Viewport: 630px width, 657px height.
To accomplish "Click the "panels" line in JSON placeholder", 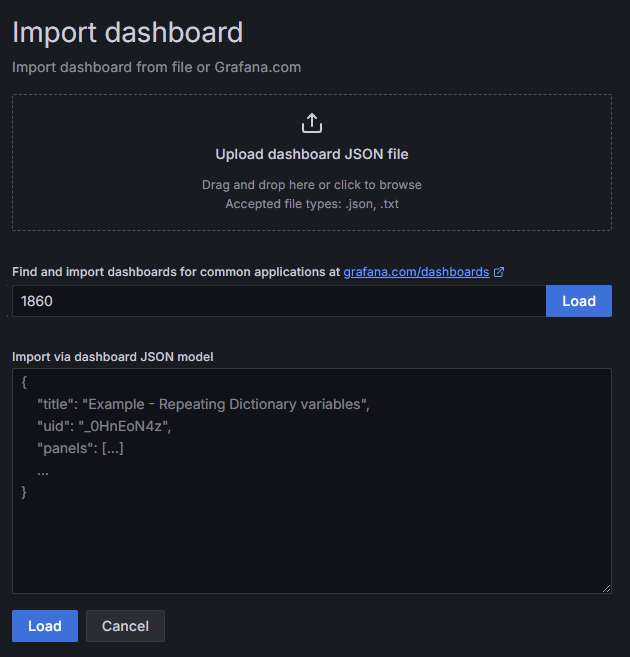I will click(x=80, y=448).
